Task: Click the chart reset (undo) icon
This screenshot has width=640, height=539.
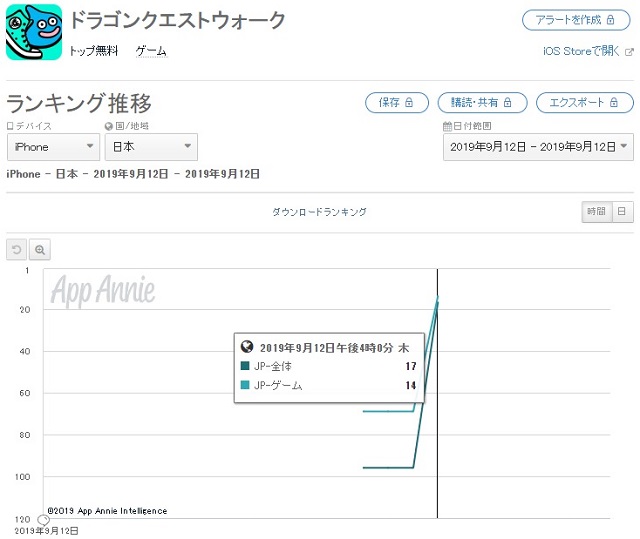Action: (x=16, y=249)
